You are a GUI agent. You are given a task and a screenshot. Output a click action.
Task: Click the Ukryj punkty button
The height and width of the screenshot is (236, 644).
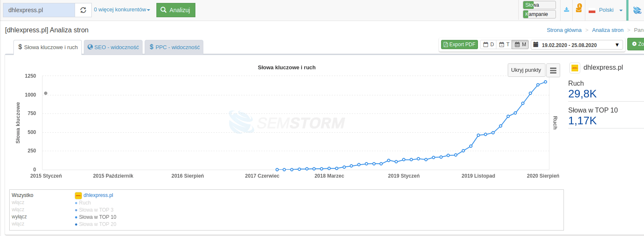click(526, 70)
